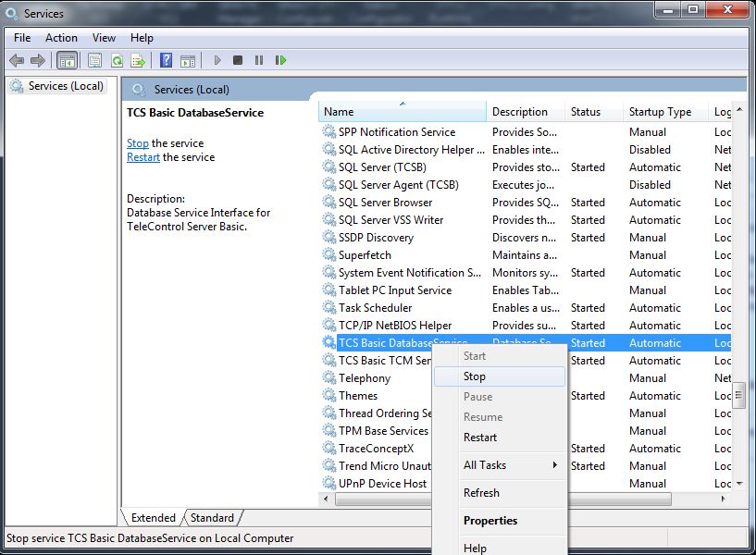
Task: Select the SQL Server (TCSB) service row
Action: (526, 167)
